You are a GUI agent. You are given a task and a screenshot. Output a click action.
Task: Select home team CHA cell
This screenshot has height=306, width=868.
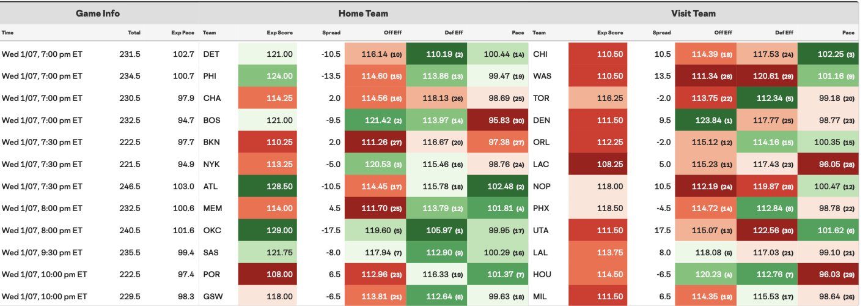click(x=211, y=98)
